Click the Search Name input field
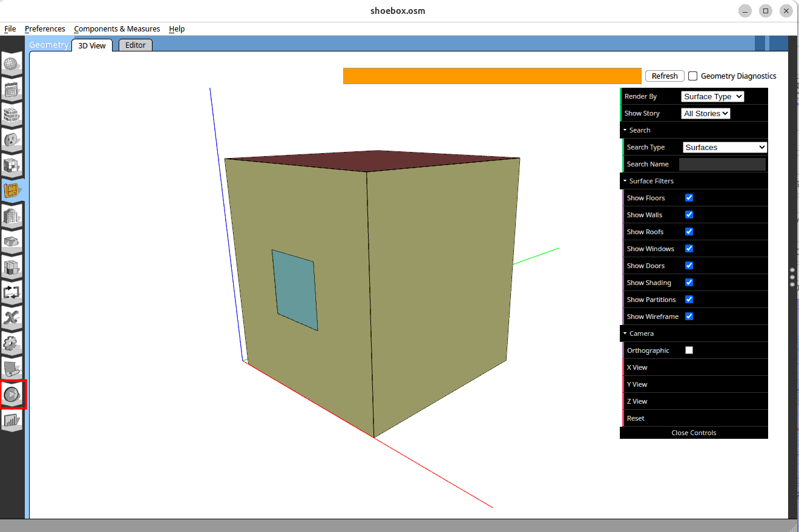 click(722, 165)
